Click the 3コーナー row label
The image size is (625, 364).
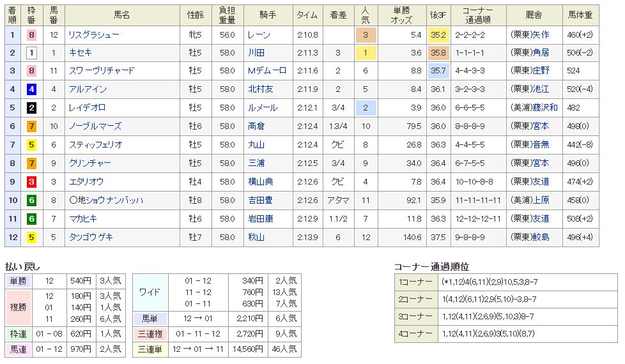tap(415, 317)
